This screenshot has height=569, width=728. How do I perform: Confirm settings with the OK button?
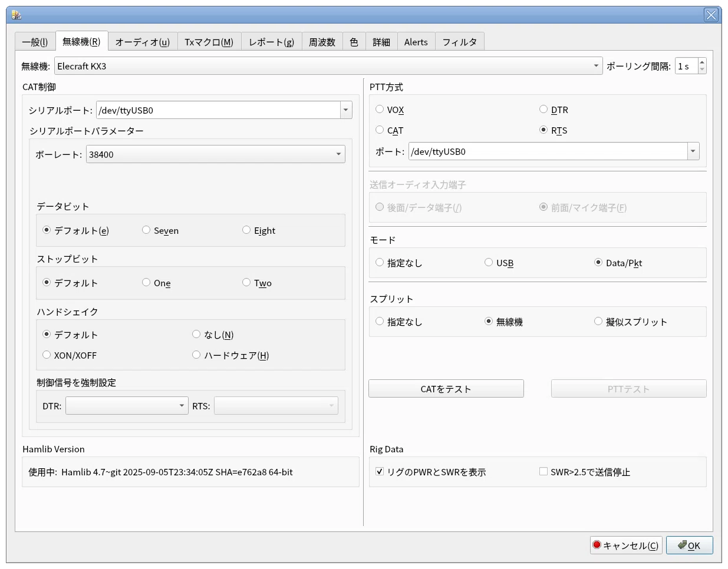(x=690, y=545)
